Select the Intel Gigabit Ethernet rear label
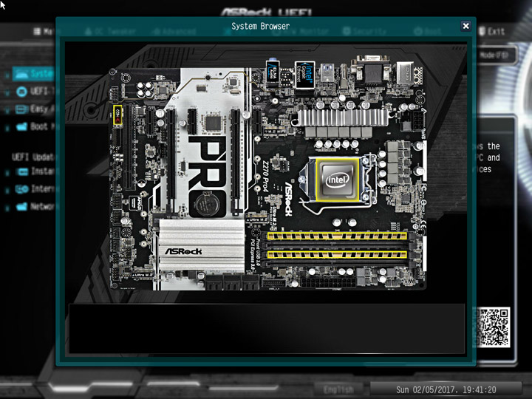This screenshot has width=532, height=399. click(x=304, y=75)
